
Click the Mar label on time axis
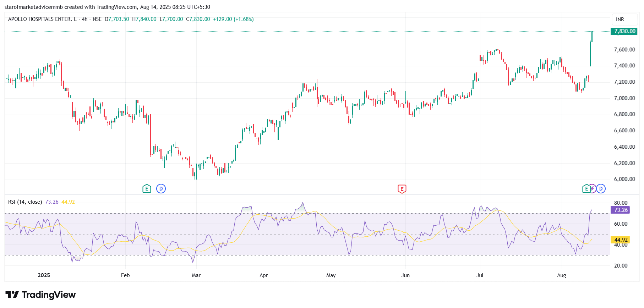(196, 275)
